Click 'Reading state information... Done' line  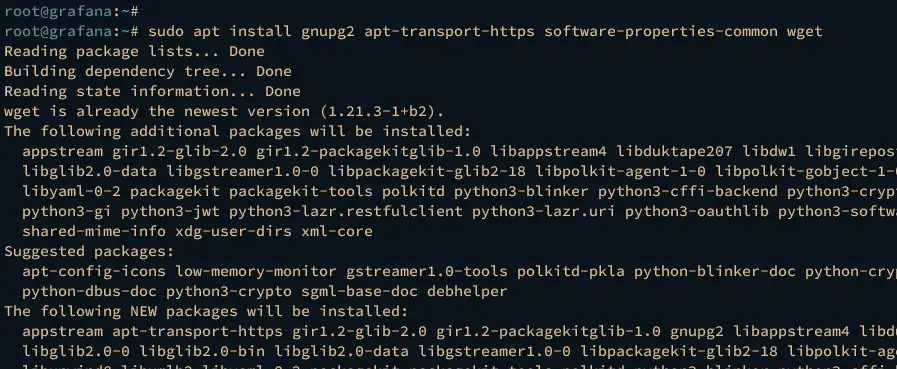point(152,92)
